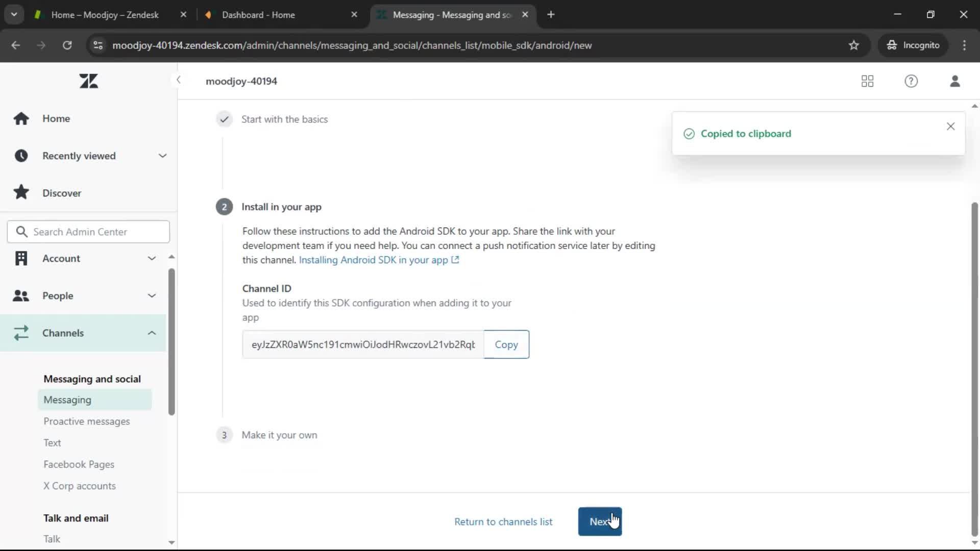980x551 pixels.
Task: Click the moodjoy-40194 account name
Action: click(241, 82)
